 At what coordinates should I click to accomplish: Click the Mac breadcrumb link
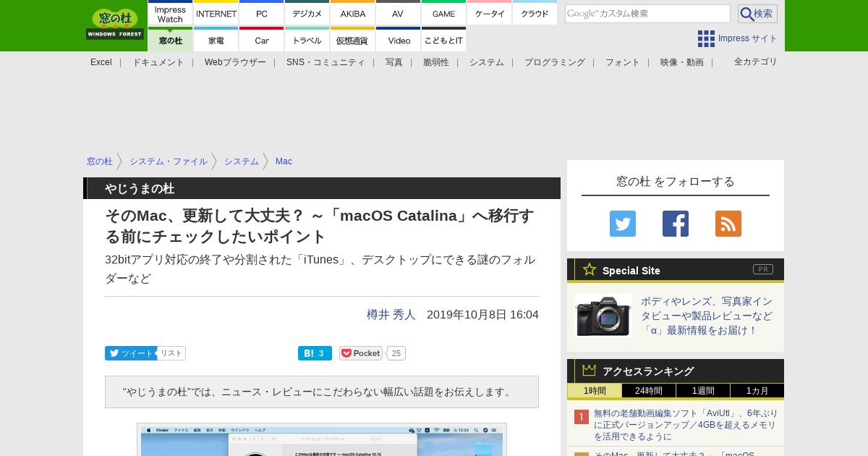(x=284, y=161)
